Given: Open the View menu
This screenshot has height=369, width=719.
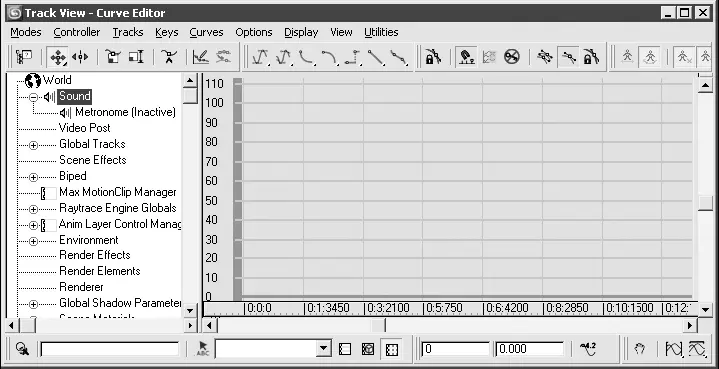Looking at the screenshot, I should (x=341, y=32).
